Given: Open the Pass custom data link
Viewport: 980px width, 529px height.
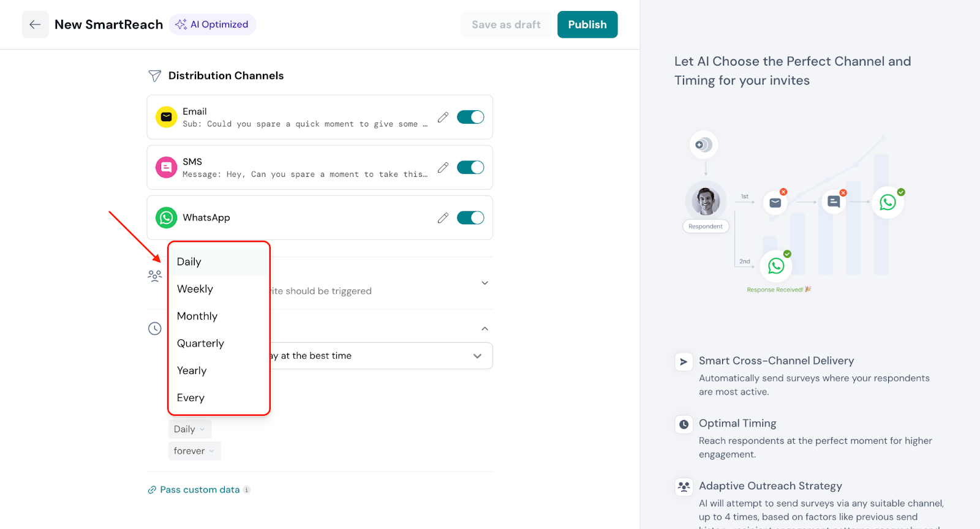Looking at the screenshot, I should pyautogui.click(x=200, y=490).
